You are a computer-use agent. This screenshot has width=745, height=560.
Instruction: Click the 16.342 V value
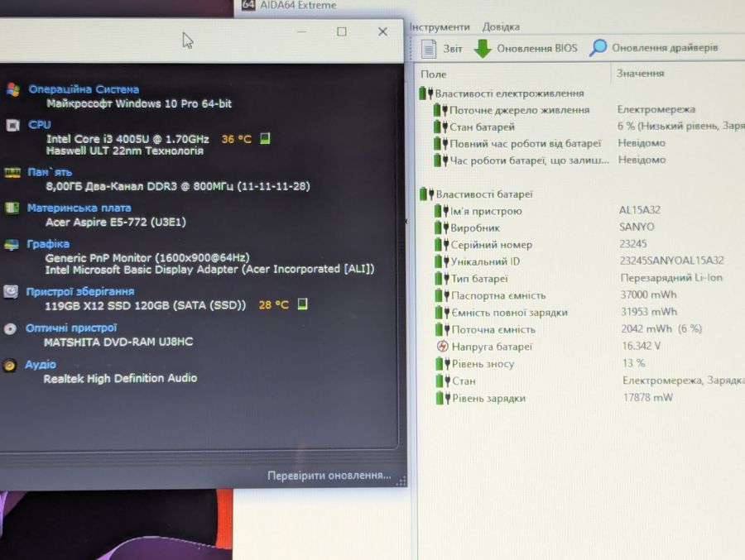642,346
